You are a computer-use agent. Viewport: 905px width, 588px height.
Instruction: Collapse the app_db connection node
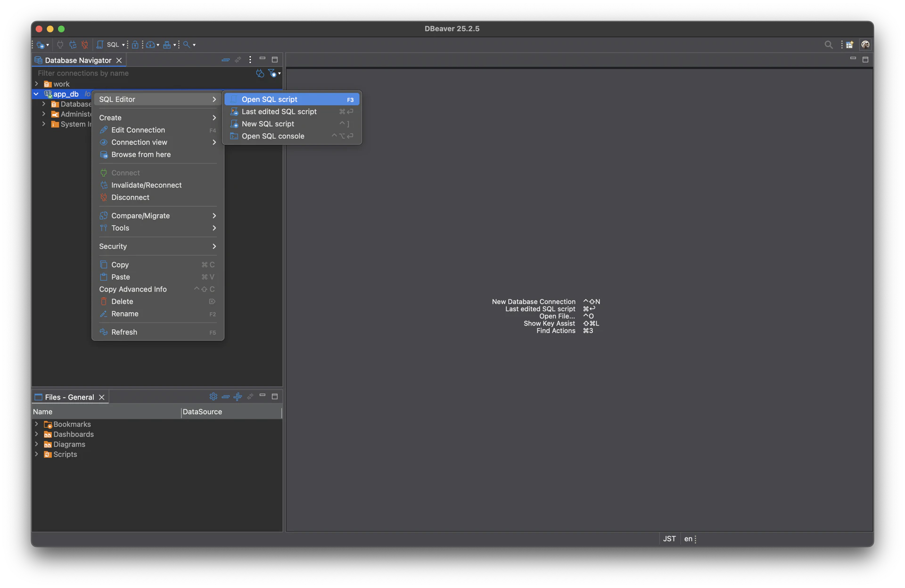[x=36, y=94]
